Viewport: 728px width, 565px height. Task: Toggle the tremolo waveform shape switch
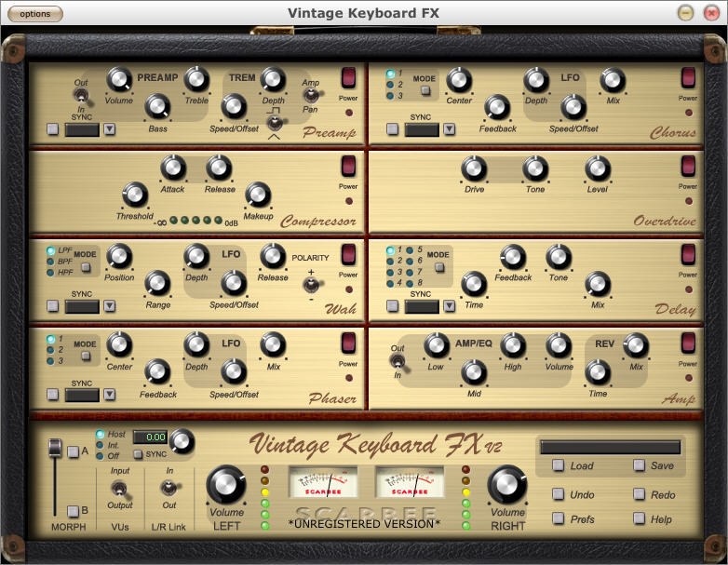click(x=275, y=123)
